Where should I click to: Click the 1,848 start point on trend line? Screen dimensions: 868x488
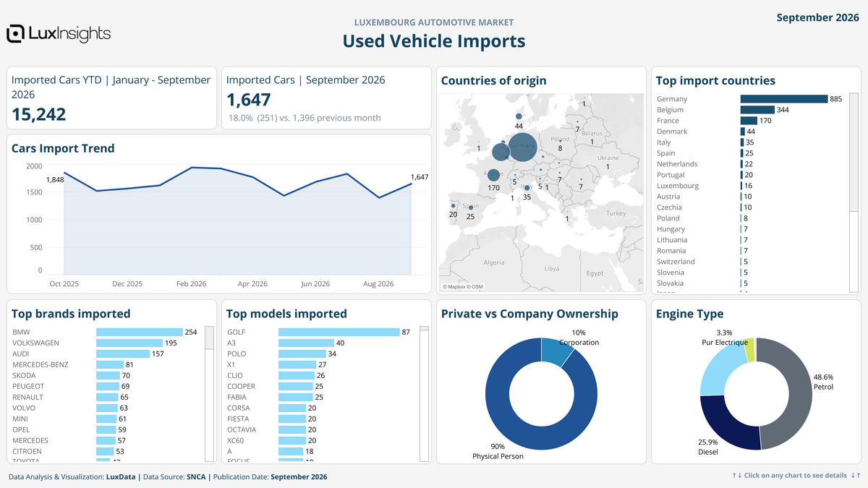(64, 173)
